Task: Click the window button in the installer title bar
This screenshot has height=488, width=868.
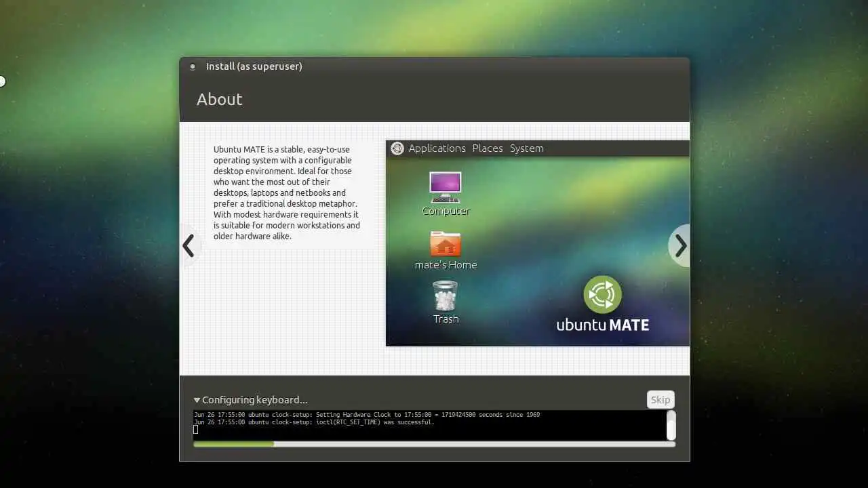Action: [193, 66]
